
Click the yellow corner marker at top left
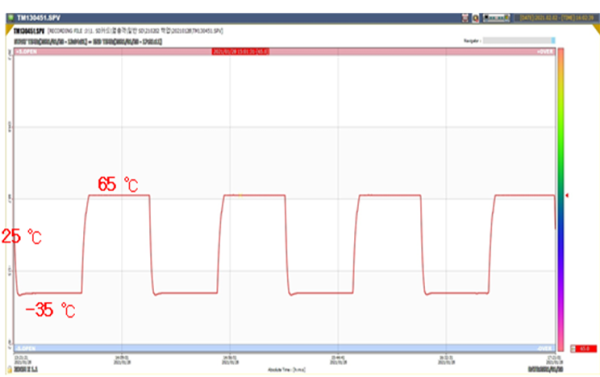pyautogui.click(x=9, y=29)
